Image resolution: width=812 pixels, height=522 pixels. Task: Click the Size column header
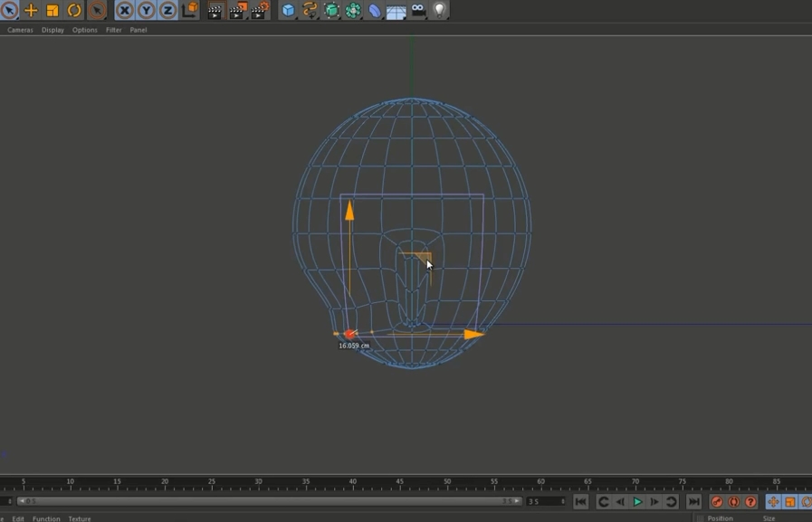point(769,518)
